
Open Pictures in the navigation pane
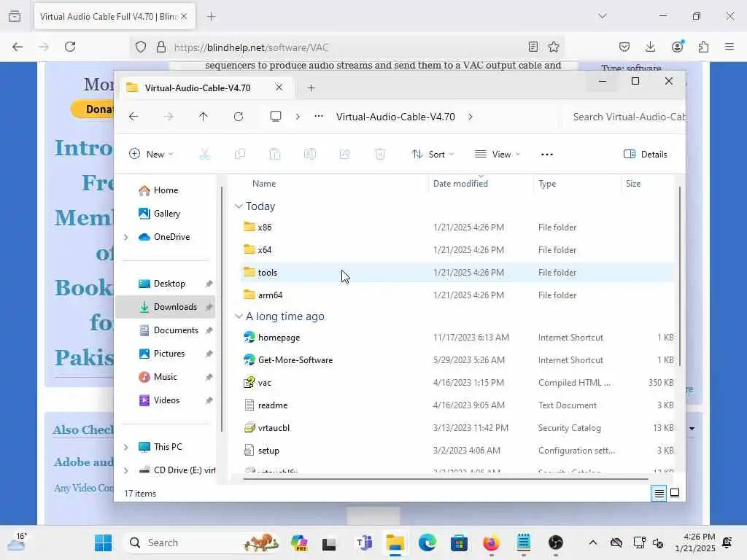pyautogui.click(x=169, y=354)
